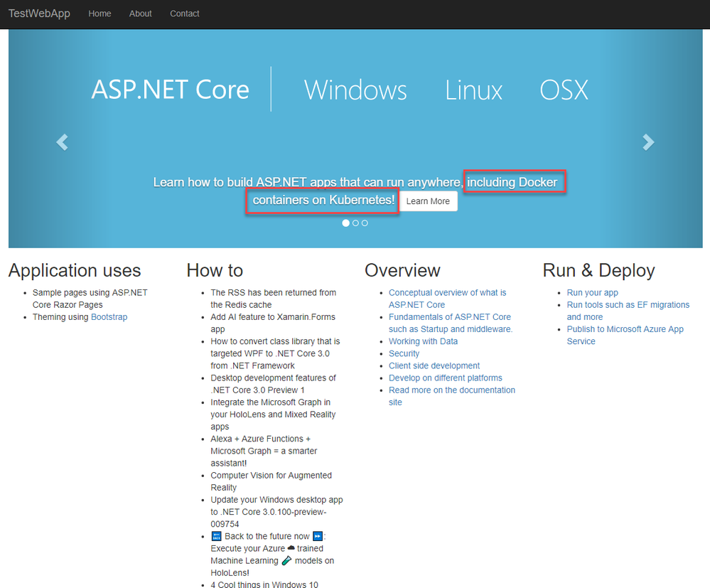
Task: Open Publish to Microsoft Azure App Service link
Action: [x=625, y=335]
